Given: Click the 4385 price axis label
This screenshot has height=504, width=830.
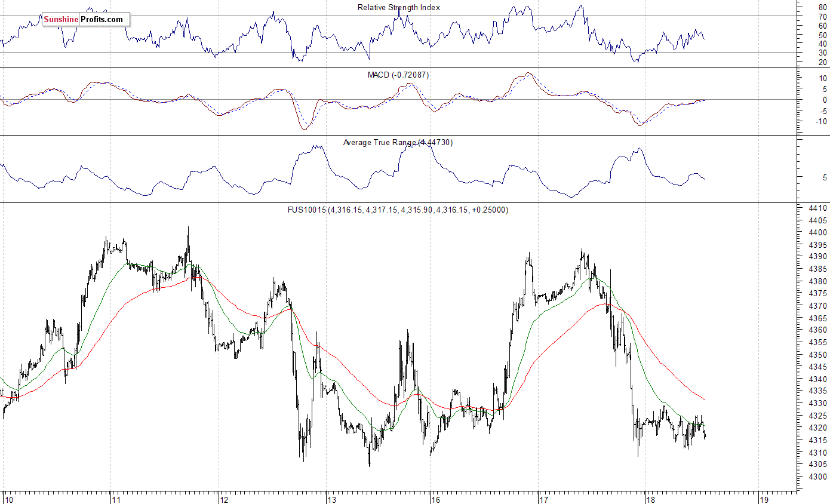Looking at the screenshot, I should [817, 269].
